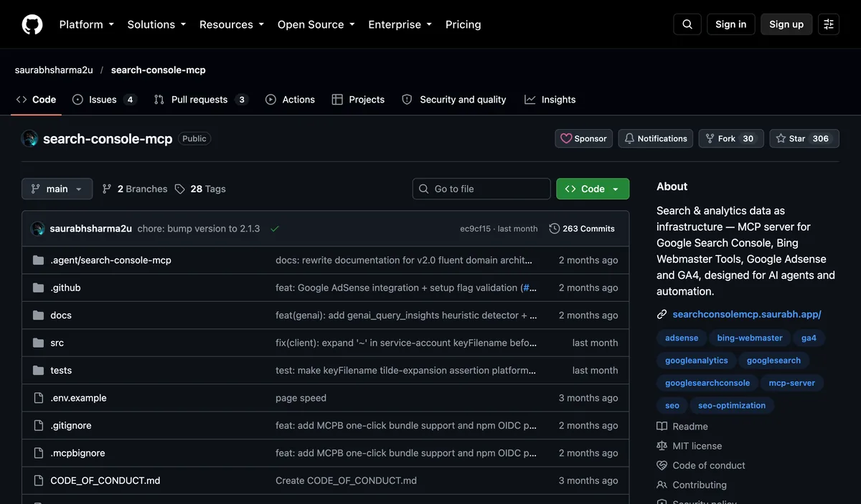
Task: Switch to the Actions tab
Action: click(x=290, y=100)
